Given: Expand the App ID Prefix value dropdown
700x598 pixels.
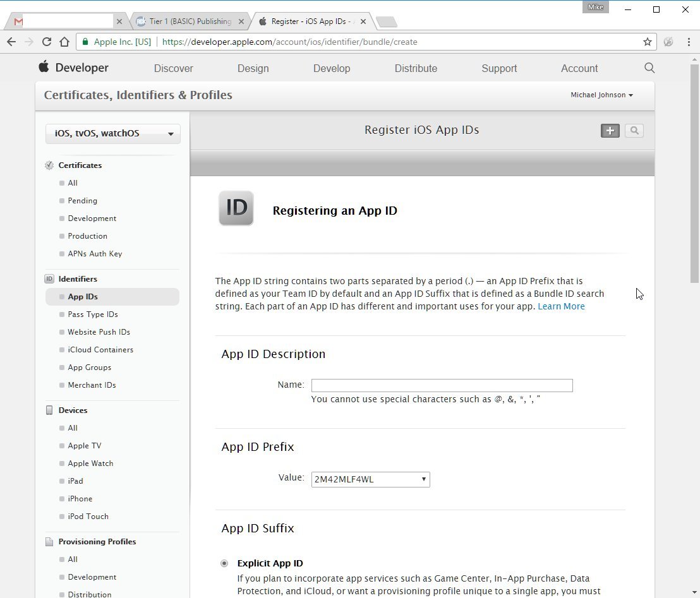Looking at the screenshot, I should pos(371,479).
